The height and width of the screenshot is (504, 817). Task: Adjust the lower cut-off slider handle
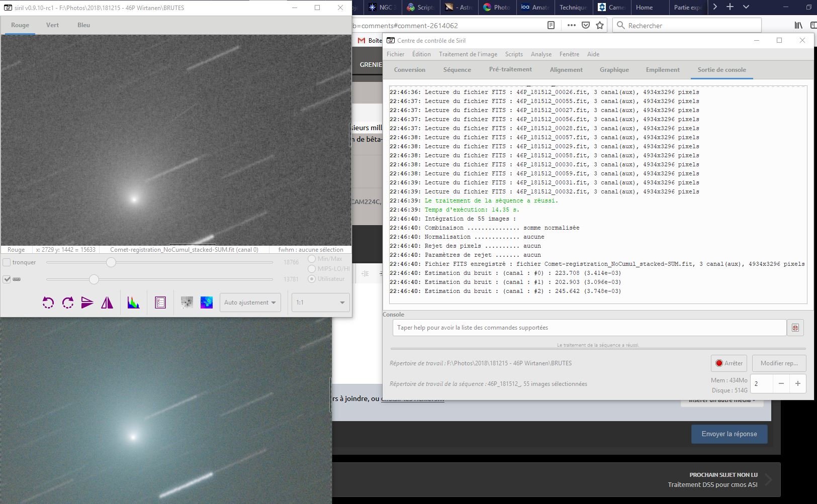tap(94, 279)
